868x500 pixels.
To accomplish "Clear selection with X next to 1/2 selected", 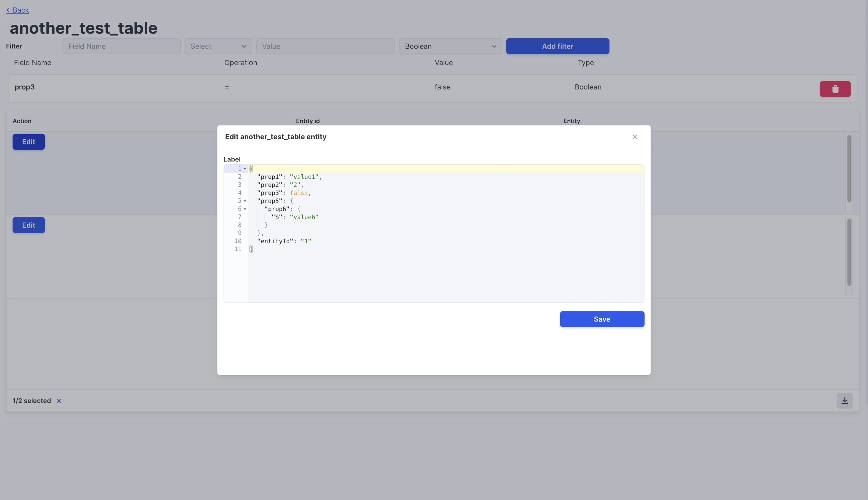I will [x=59, y=401].
